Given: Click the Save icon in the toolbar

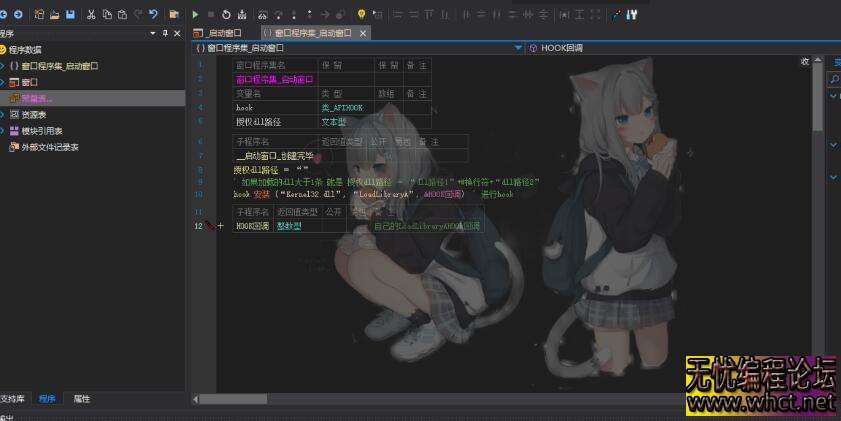Looking at the screenshot, I should point(70,15).
